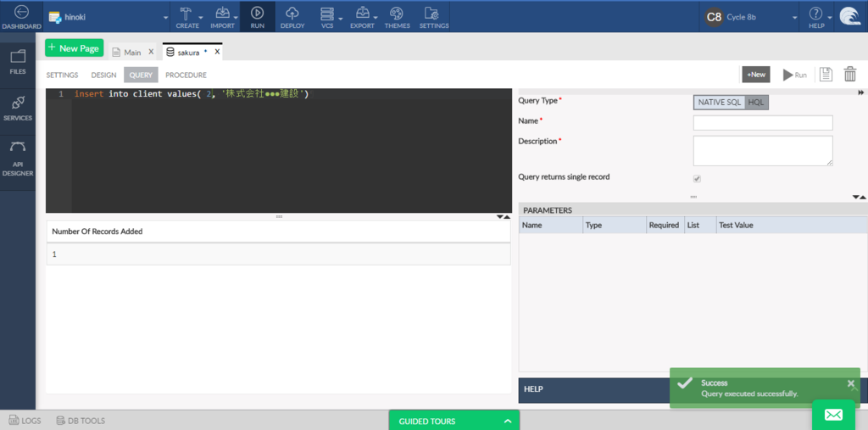Go back to the Dashboard
The image size is (868, 430).
(21, 17)
